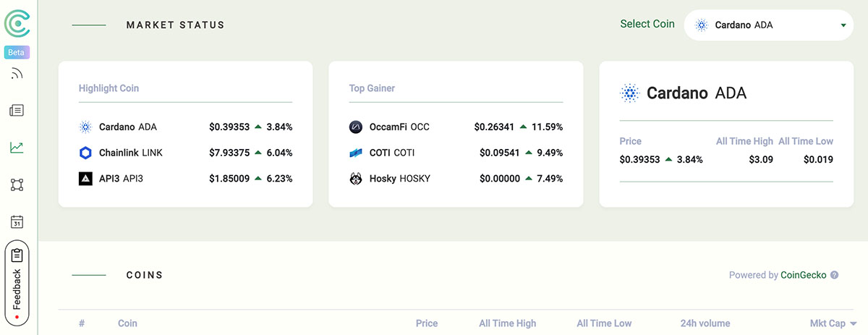
Task: Click the 24h volume column header
Action: click(705, 323)
